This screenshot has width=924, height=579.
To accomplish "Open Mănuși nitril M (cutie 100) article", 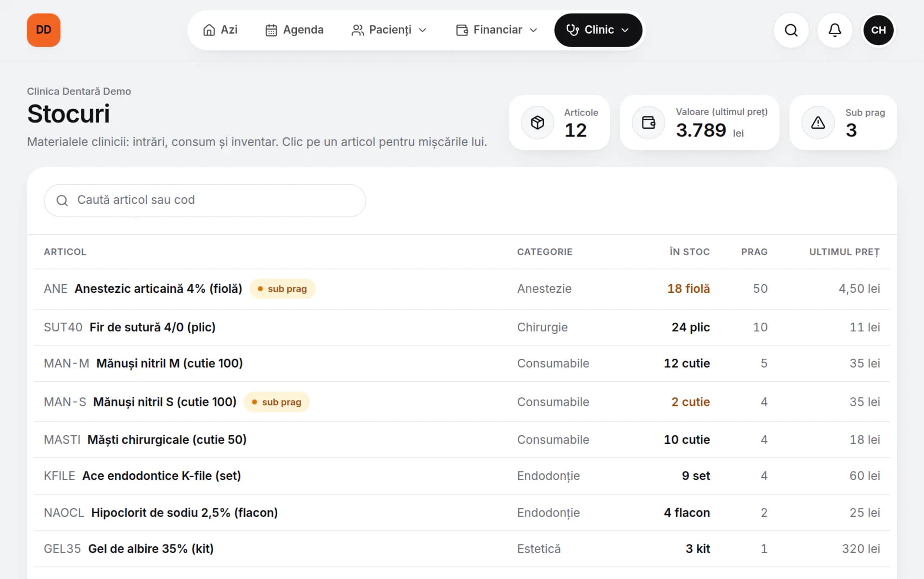I will click(x=169, y=363).
